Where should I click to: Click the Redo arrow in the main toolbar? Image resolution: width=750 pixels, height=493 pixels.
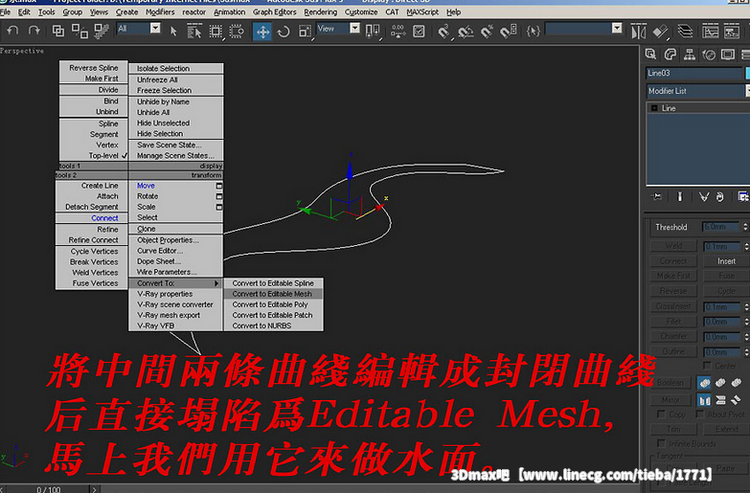(x=34, y=31)
